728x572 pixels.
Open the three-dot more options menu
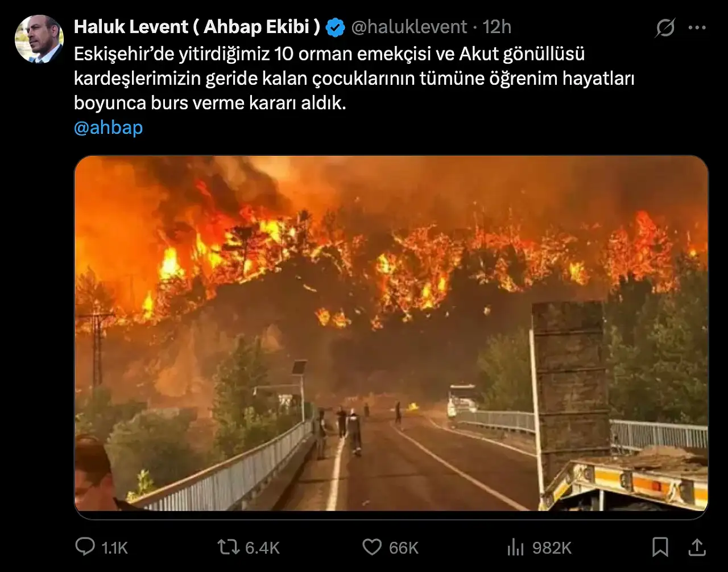pos(697,27)
